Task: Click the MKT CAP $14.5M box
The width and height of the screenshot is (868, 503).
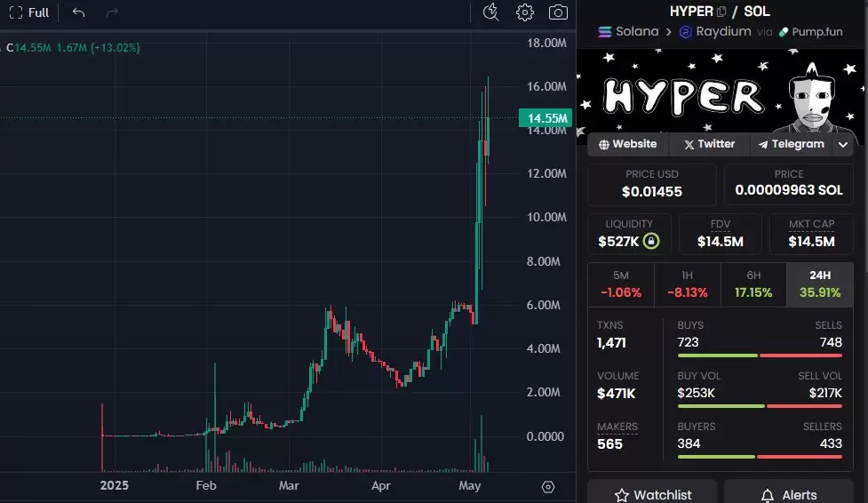Action: click(811, 234)
